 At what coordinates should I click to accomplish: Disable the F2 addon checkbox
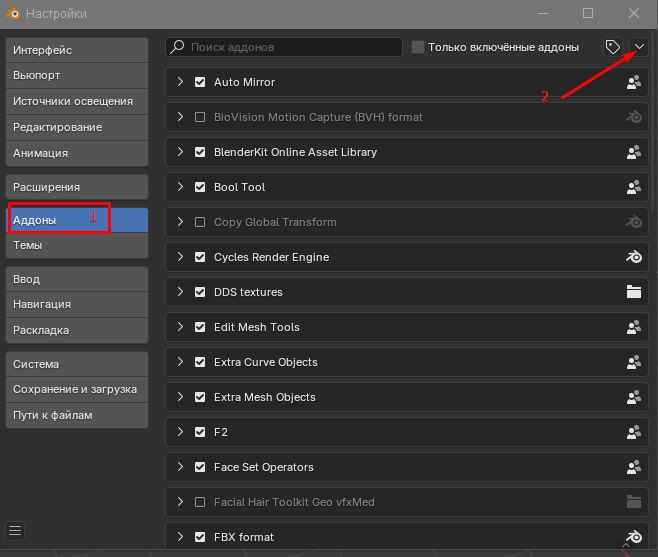coord(200,432)
